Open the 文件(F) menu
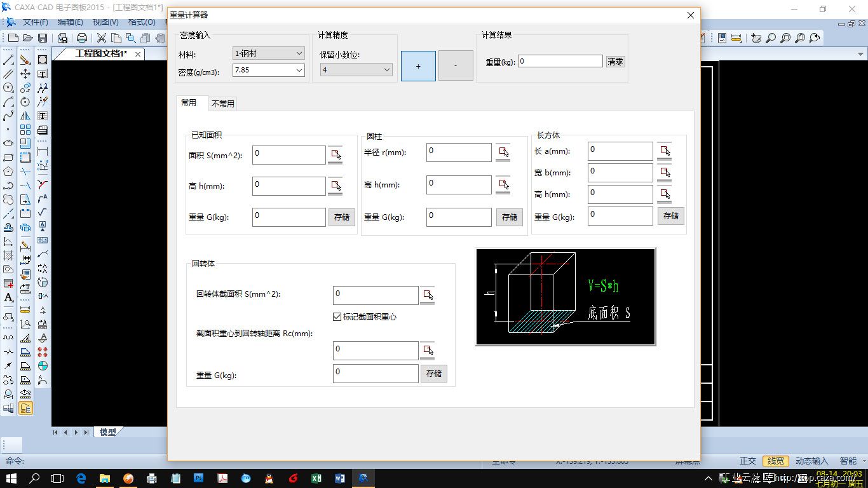The image size is (868, 488). [x=36, y=22]
